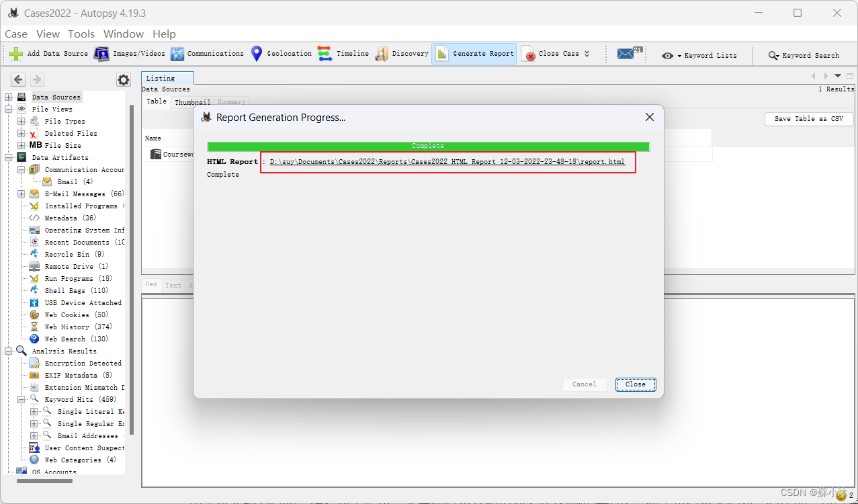Open the Images/Videos gallery
This screenshot has height=504, width=858.
coord(129,54)
